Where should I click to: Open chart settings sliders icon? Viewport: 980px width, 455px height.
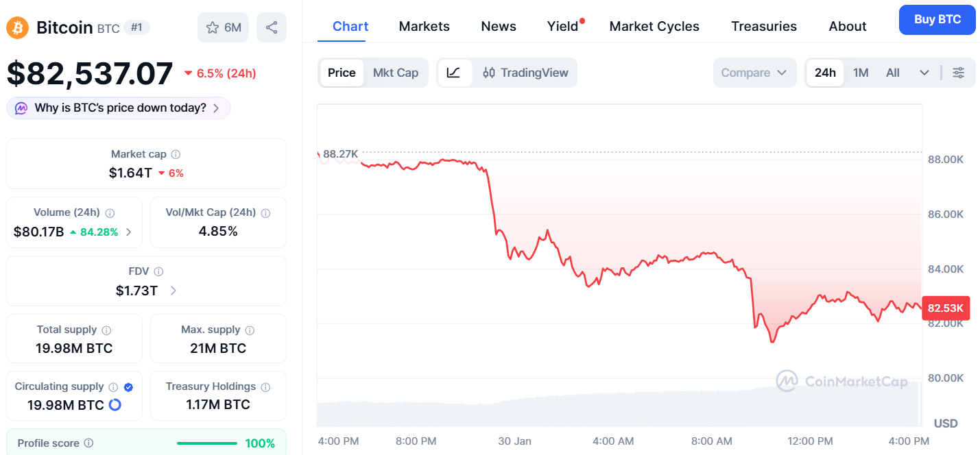[x=958, y=73]
